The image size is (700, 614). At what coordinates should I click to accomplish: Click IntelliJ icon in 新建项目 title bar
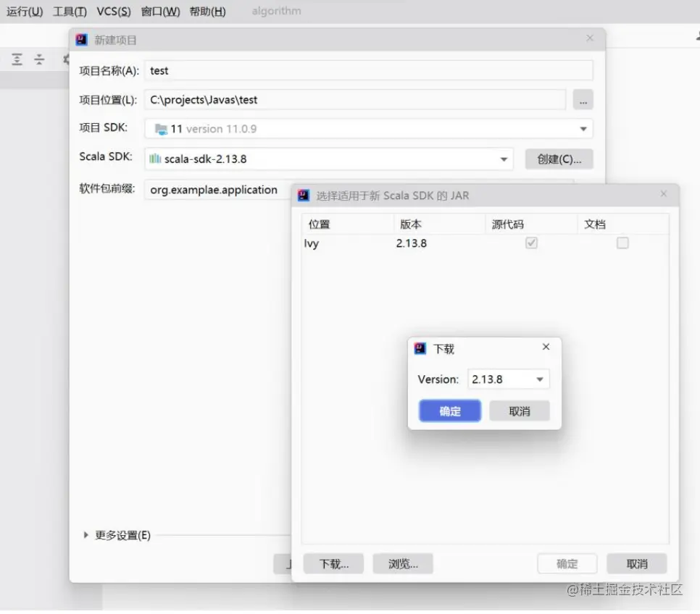[x=81, y=40]
